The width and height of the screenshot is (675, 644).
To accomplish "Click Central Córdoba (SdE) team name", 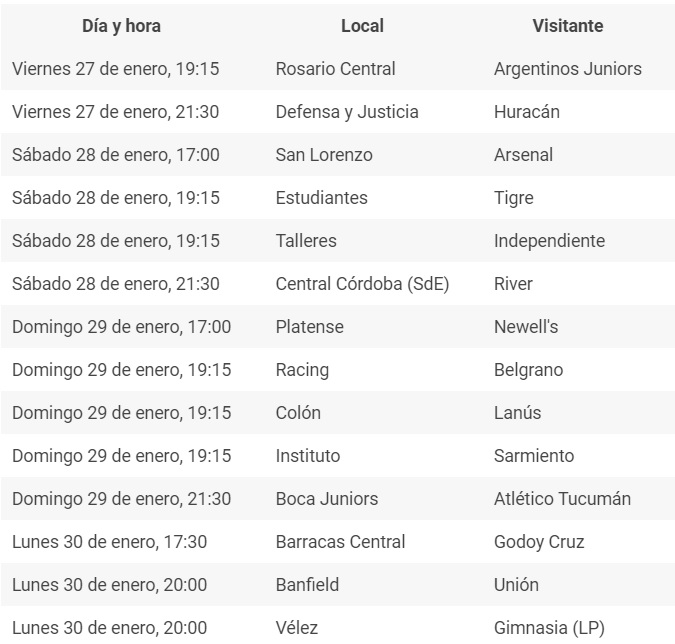I will (x=362, y=284).
